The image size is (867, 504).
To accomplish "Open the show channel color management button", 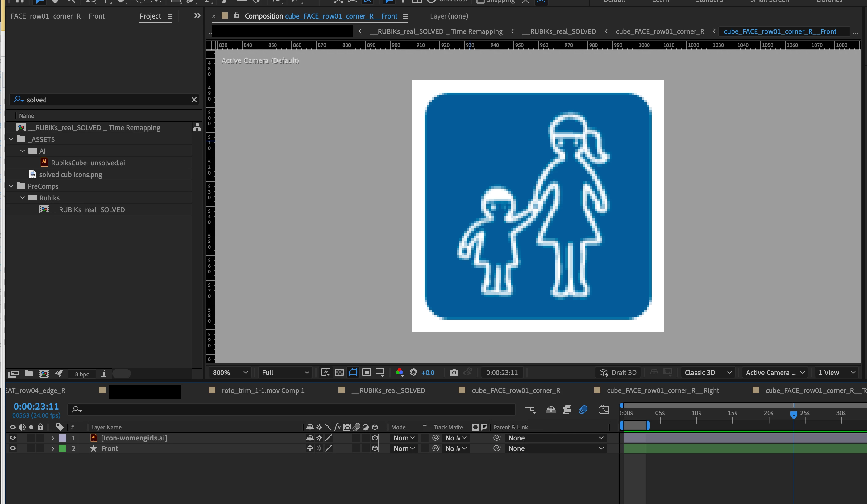I will [x=400, y=373].
